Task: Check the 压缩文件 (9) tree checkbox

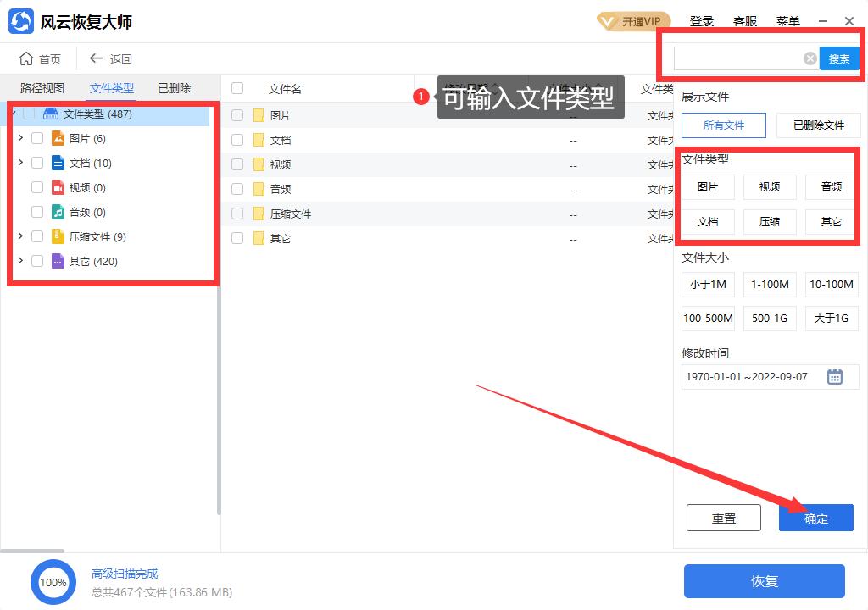Action: 37,236
